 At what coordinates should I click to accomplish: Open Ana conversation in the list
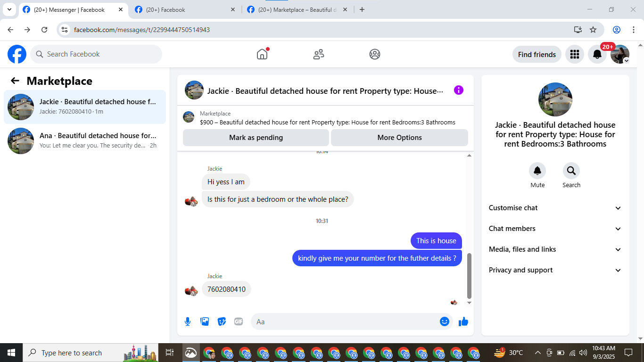click(x=85, y=141)
